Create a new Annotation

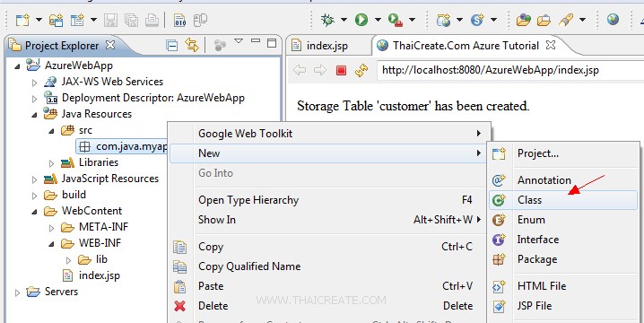tap(563, 180)
